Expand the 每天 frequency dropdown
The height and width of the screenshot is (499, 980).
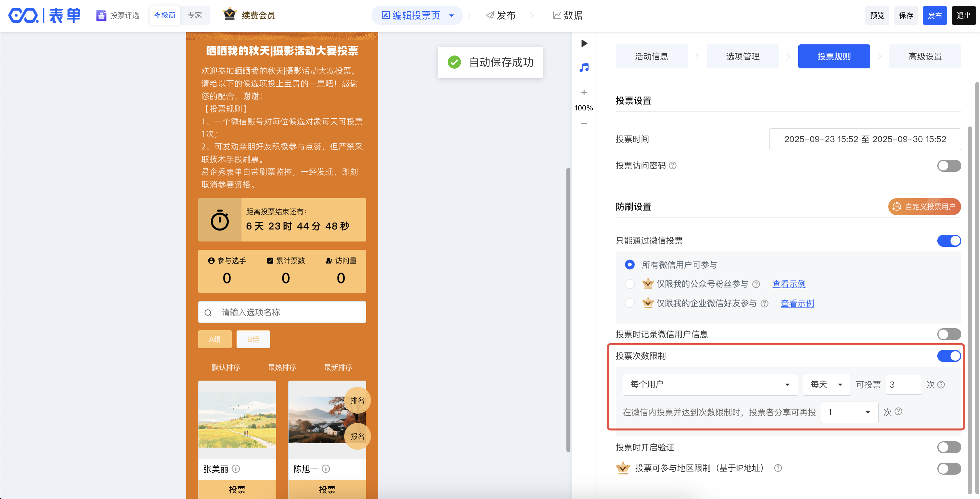pos(826,385)
